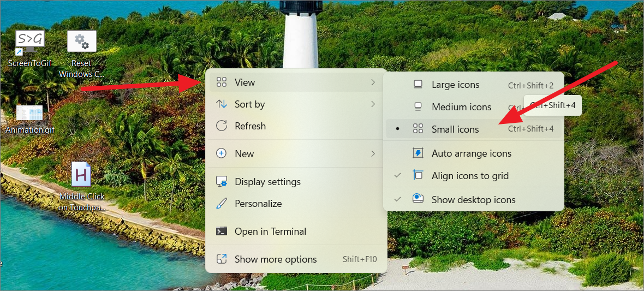Viewport: 644px width, 291px height.
Task: Click the monitor gear Display settings icon
Action: (x=222, y=181)
